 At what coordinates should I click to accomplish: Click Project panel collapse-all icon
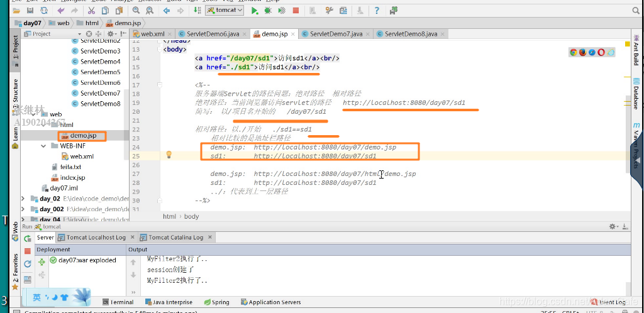click(99, 34)
